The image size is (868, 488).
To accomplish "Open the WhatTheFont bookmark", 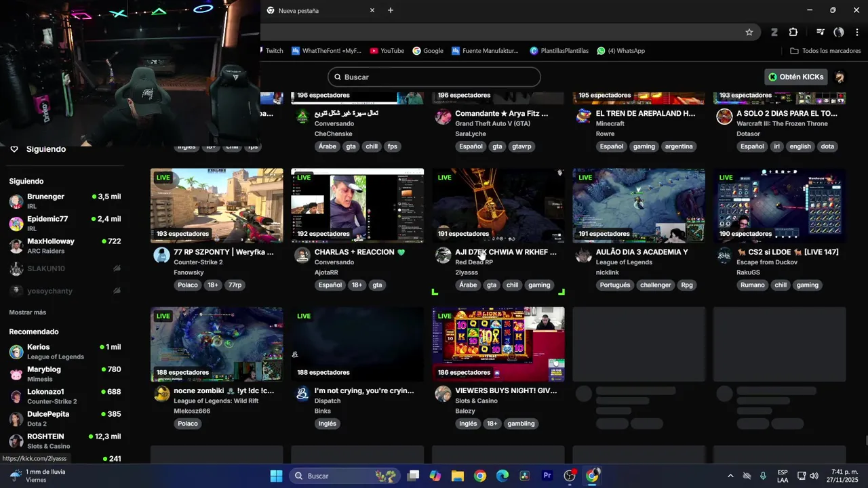I will (x=326, y=51).
